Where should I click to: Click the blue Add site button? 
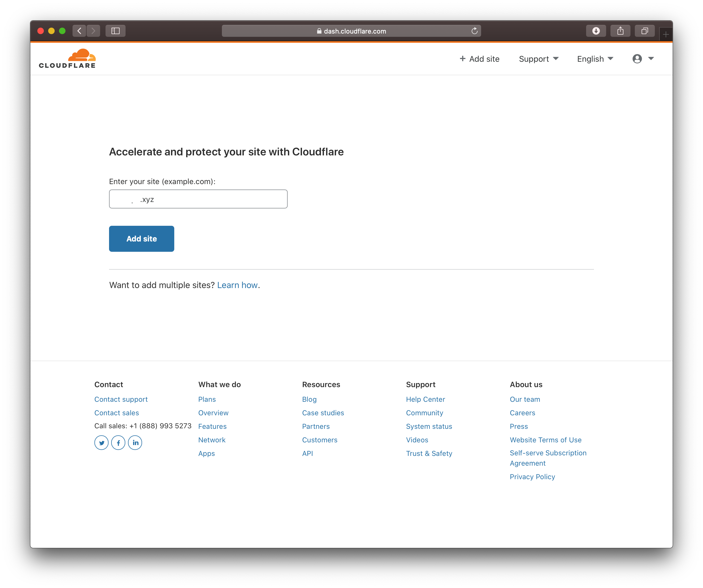142,239
